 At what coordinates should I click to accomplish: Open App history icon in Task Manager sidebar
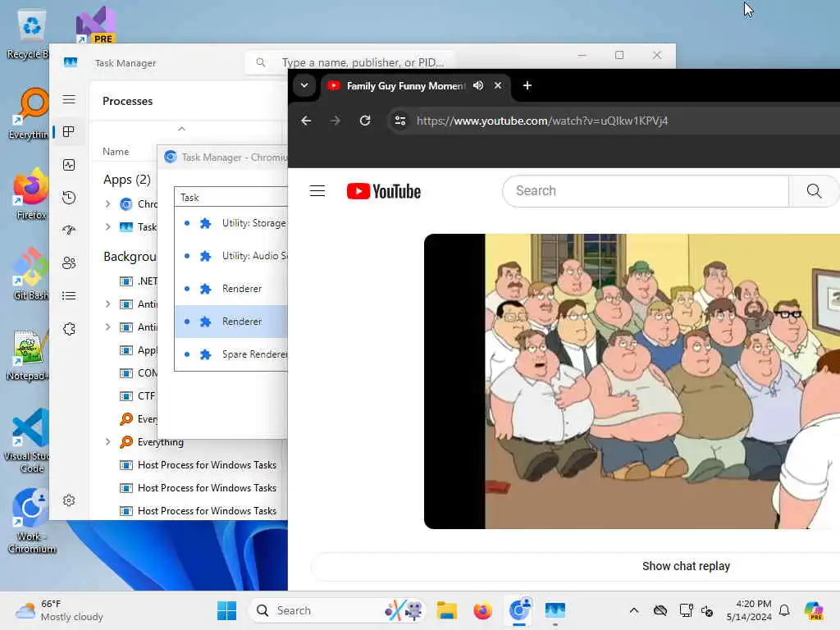pos(69,198)
